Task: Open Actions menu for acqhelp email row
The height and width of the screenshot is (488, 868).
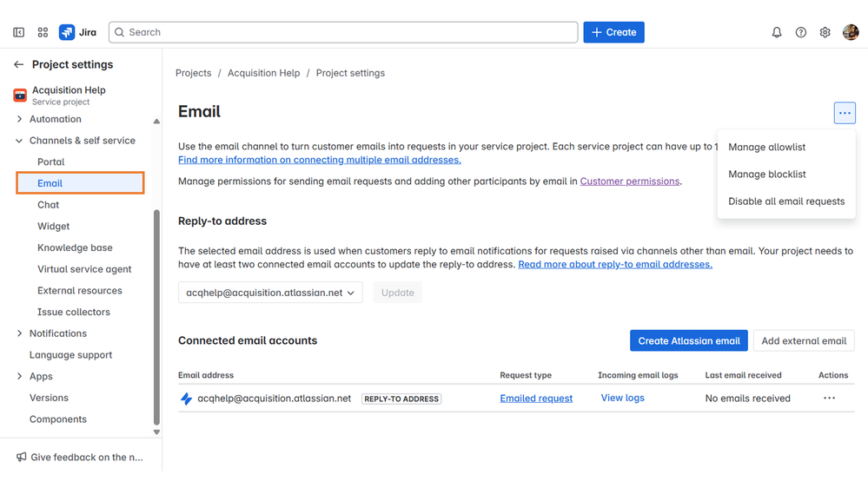Action: pyautogui.click(x=829, y=398)
